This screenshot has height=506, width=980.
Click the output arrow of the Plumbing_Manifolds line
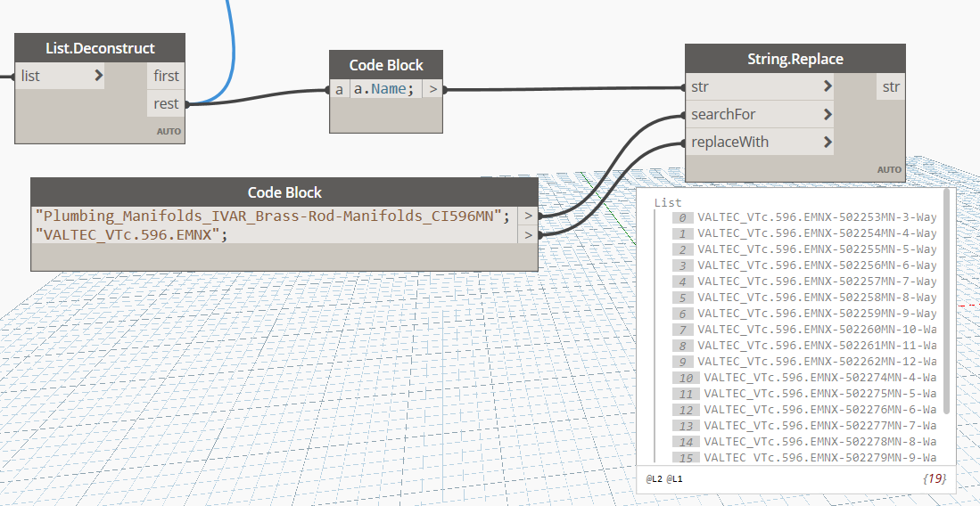point(528,216)
